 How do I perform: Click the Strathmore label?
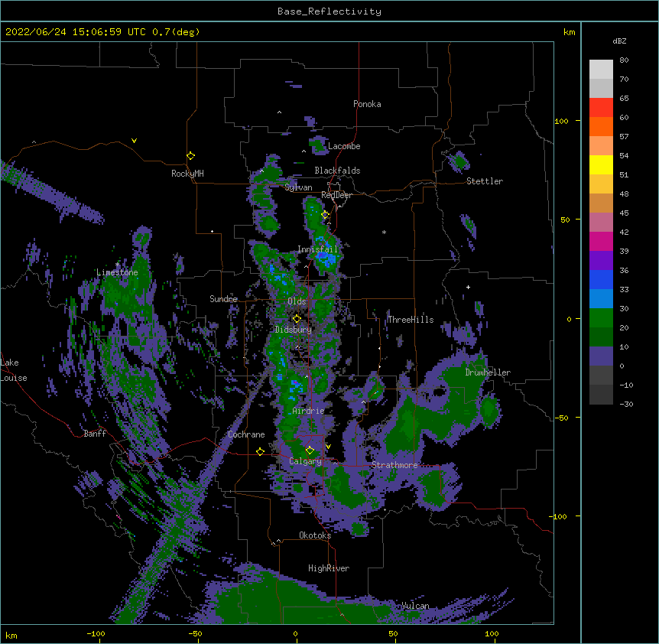coord(394,465)
